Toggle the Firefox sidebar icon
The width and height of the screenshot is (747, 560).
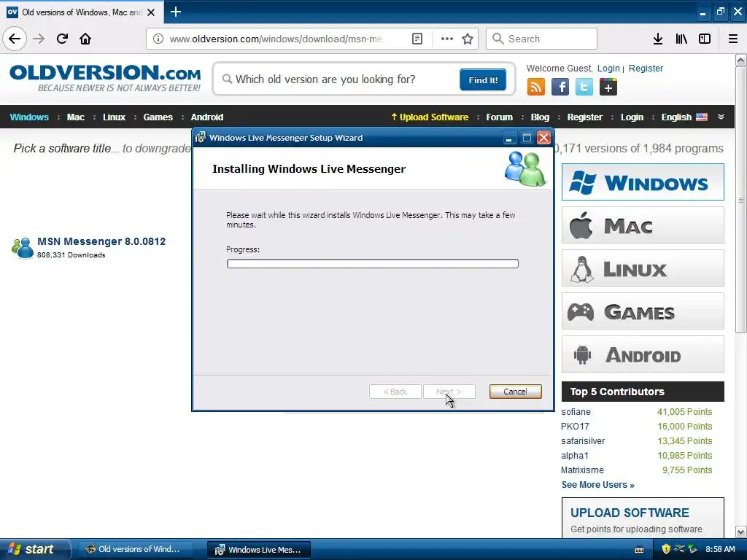pos(705,39)
